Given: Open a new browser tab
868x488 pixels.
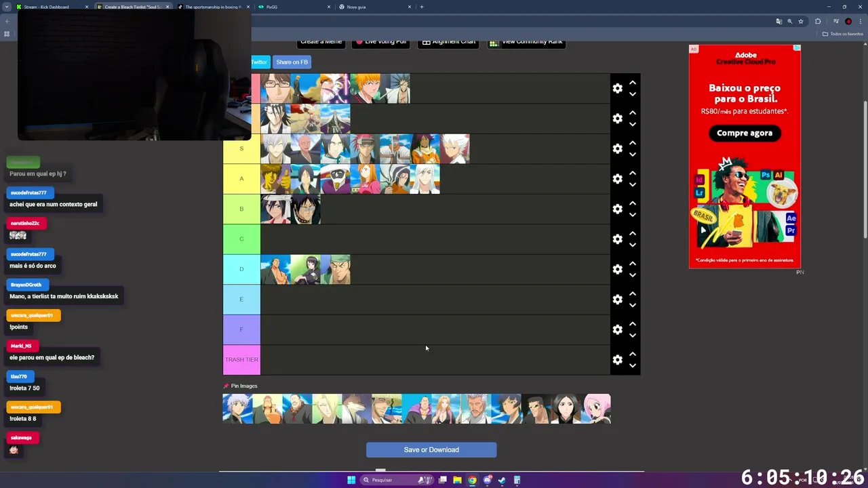Looking at the screenshot, I should click(422, 7).
